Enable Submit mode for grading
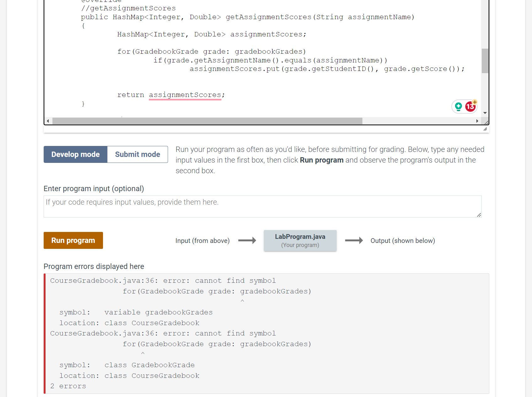Screen dimensions: 532x397 pyautogui.click(x=137, y=154)
